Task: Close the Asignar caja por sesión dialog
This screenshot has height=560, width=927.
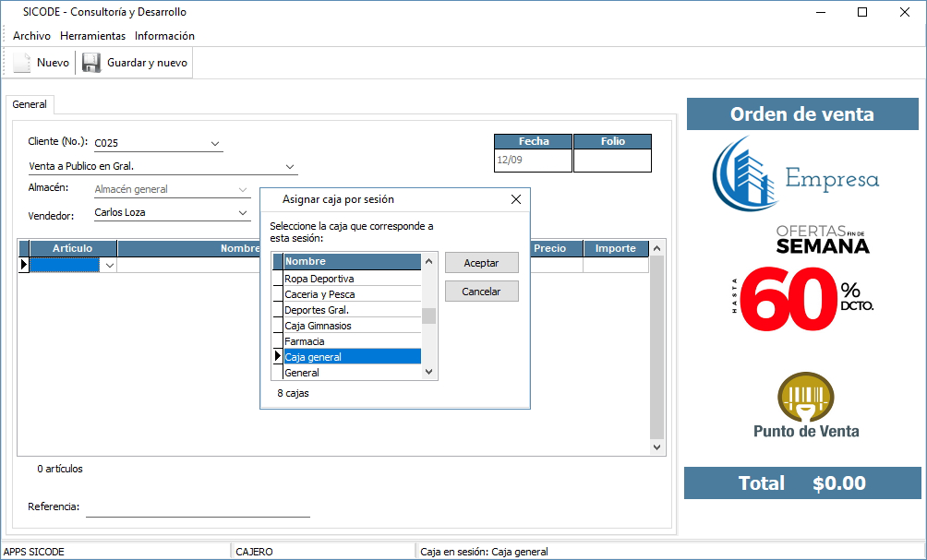Action: pyautogui.click(x=516, y=199)
